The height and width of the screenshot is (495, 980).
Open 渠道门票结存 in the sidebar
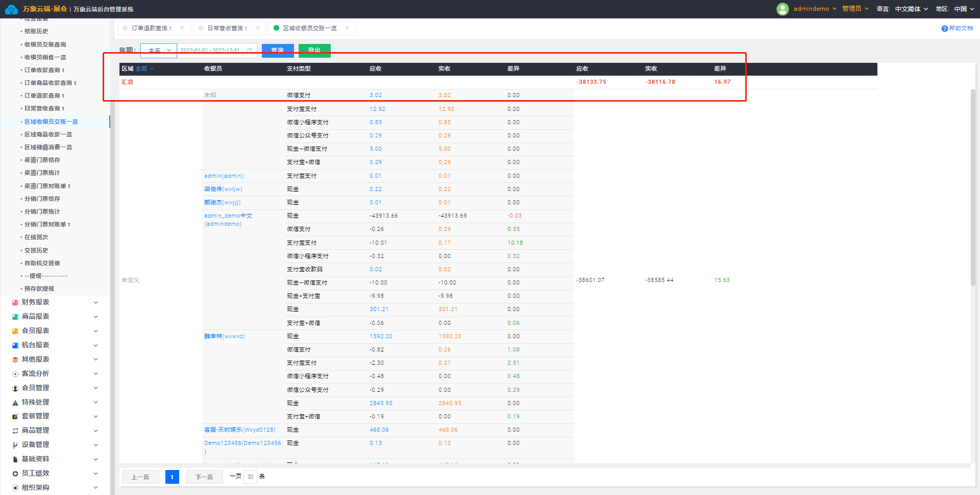(42, 160)
